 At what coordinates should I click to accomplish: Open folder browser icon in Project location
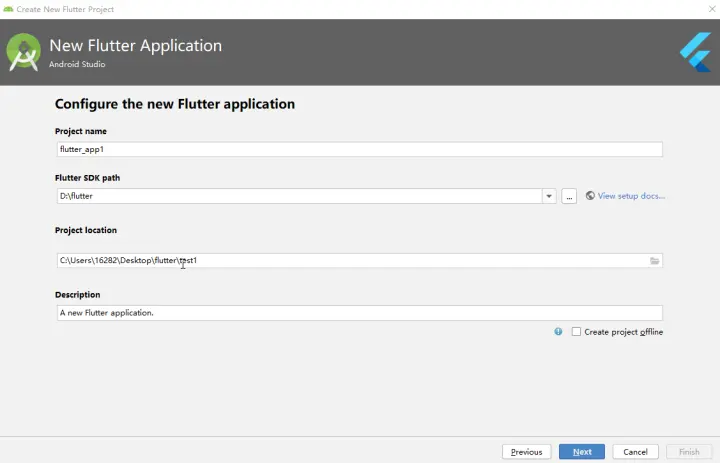pyautogui.click(x=654, y=261)
